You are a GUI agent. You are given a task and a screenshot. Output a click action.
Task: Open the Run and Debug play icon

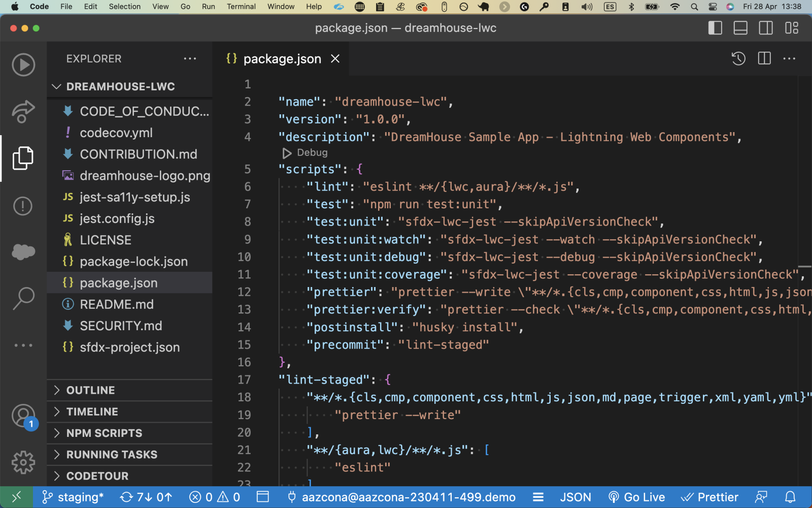pos(23,65)
